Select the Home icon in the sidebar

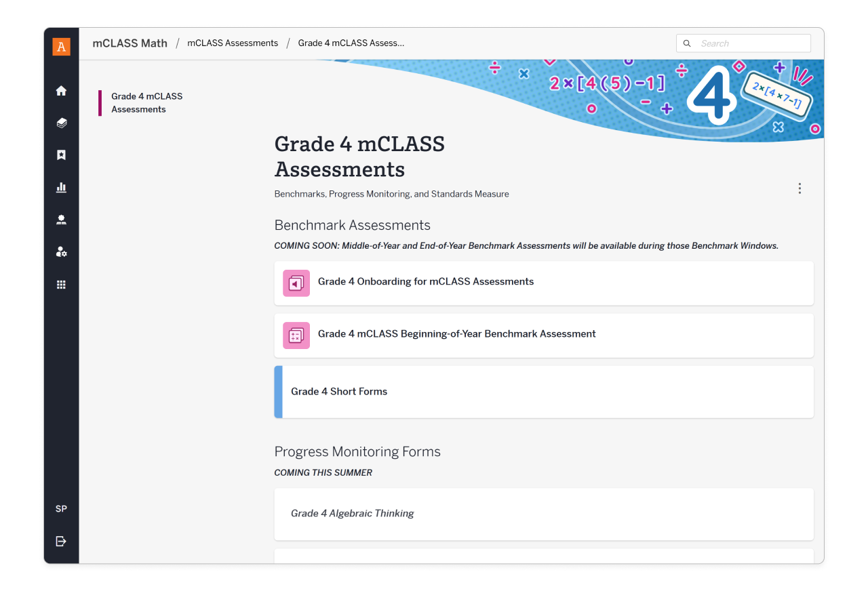(x=61, y=90)
